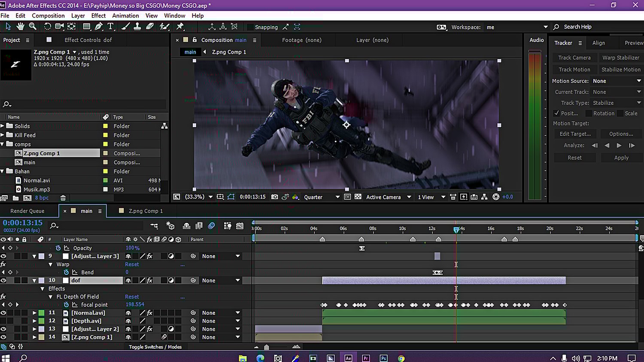Select the Rotation tool
Viewport: 644px width, 362px height.
click(47, 27)
